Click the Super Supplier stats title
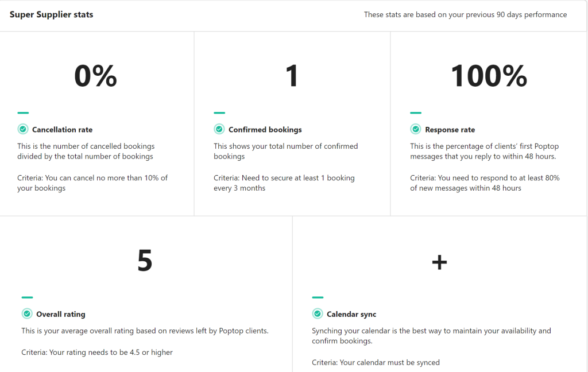The width and height of the screenshot is (588, 372). pyautogui.click(x=51, y=14)
